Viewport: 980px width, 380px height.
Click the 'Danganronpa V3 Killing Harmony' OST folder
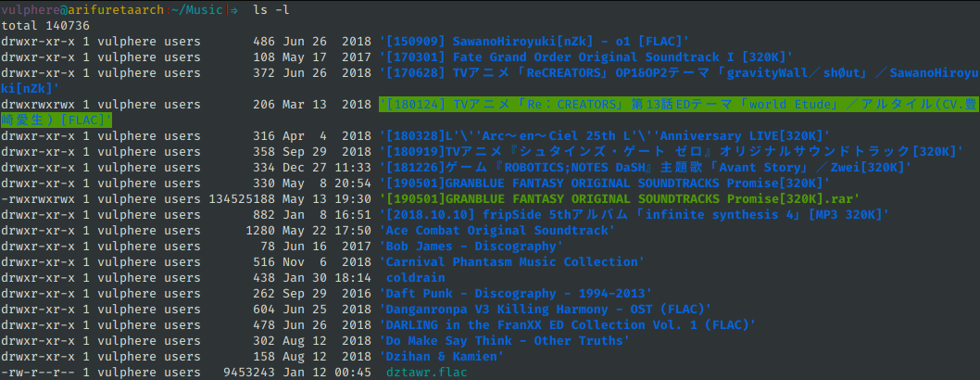(546, 309)
